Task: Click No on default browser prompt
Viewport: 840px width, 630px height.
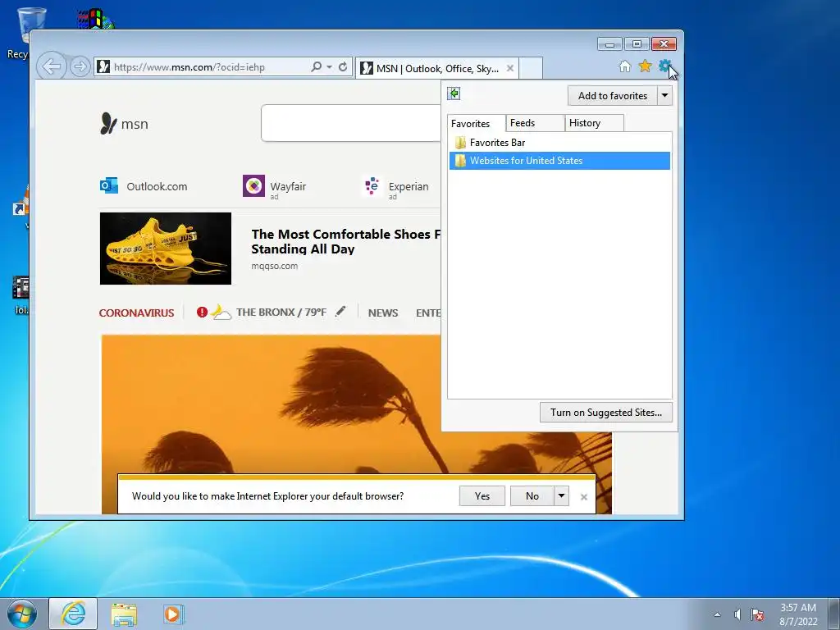Action: (532, 496)
